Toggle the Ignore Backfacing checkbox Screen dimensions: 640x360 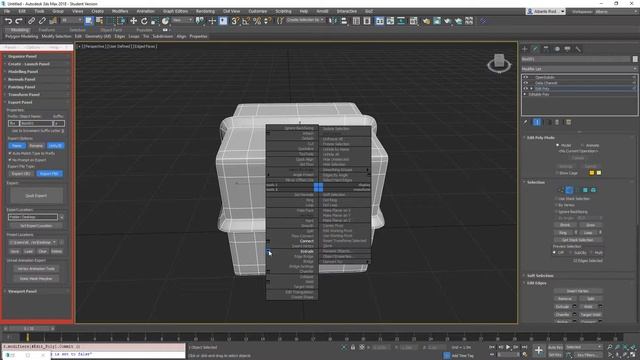tap(556, 212)
